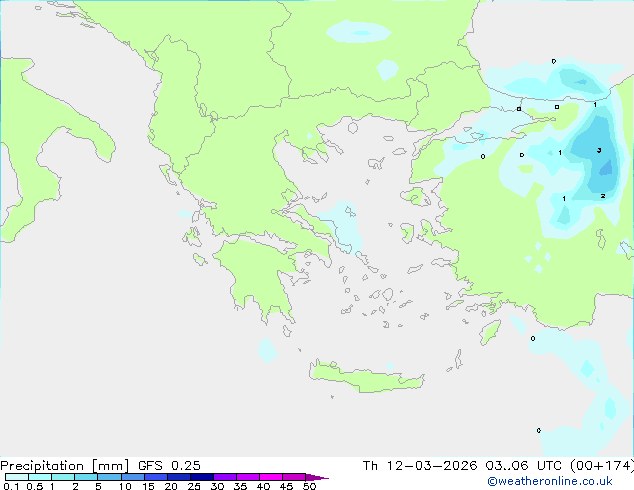Click the "50" legend tick label
The height and width of the screenshot is (490, 634).
(x=309, y=486)
